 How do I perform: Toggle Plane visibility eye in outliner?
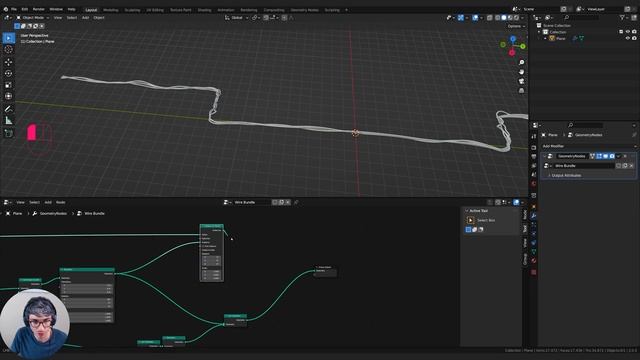628,38
